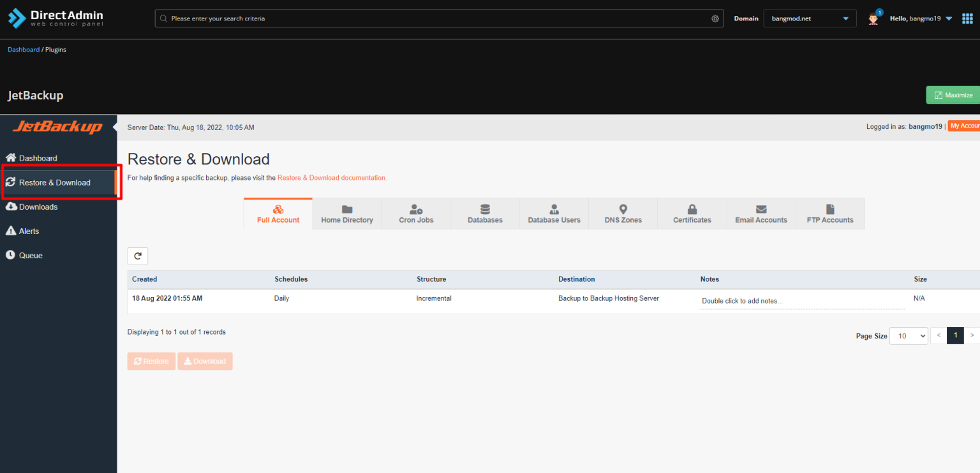The image size is (980, 473).
Task: Select the DNS Zones tab
Action: click(623, 213)
